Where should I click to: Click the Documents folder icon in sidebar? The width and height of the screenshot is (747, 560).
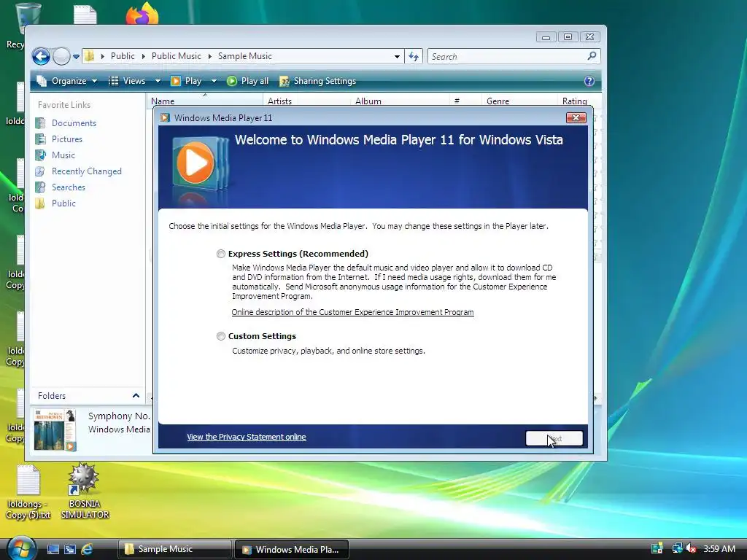click(41, 122)
